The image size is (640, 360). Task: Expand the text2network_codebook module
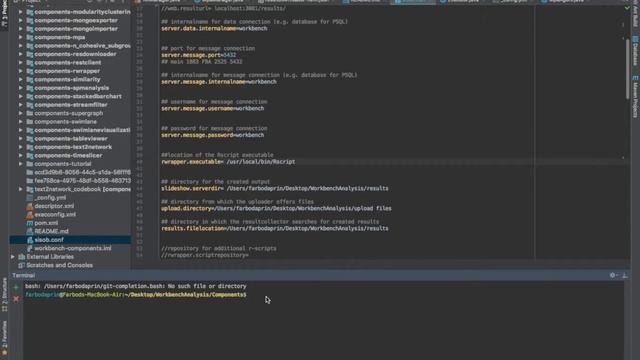pos(20,189)
